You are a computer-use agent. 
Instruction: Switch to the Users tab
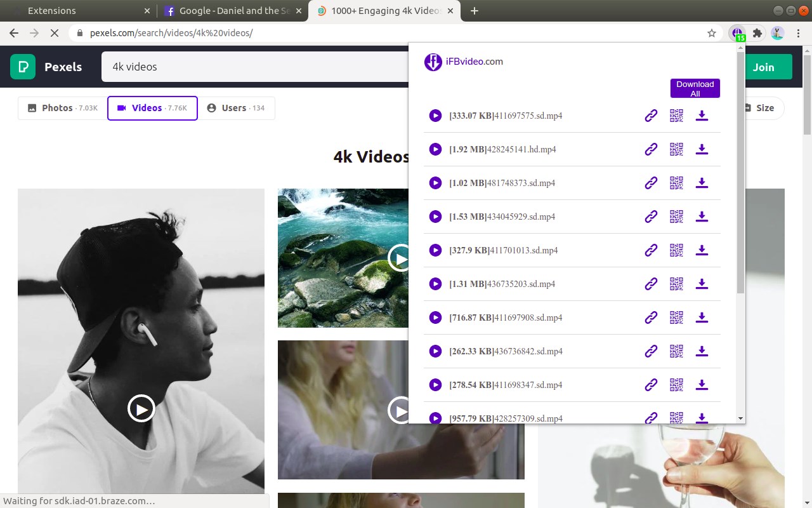(x=236, y=108)
